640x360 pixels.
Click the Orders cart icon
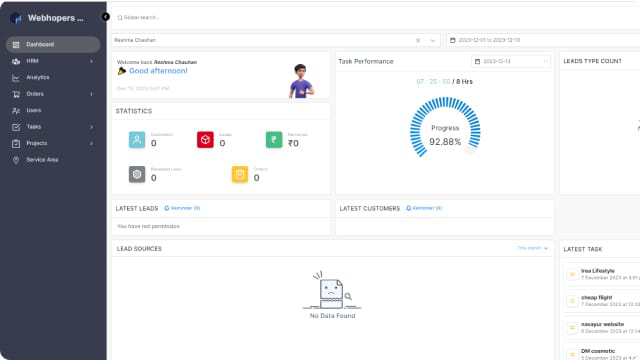coord(16,94)
